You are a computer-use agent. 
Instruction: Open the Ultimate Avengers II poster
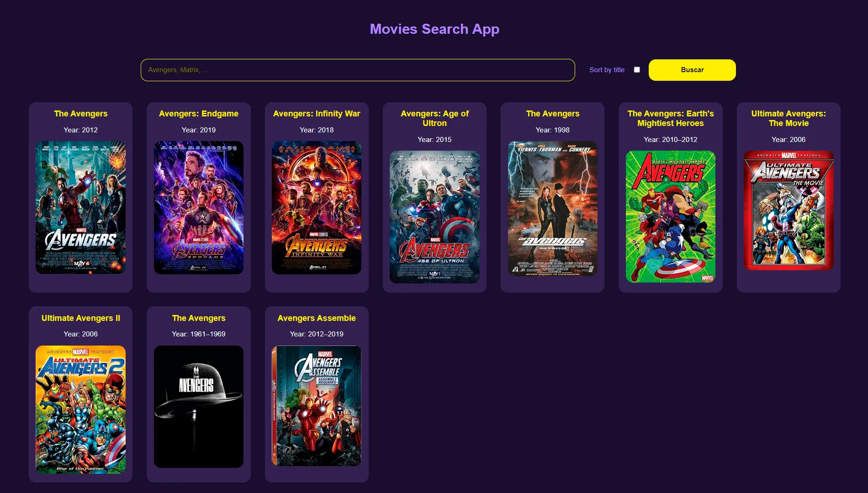click(81, 409)
